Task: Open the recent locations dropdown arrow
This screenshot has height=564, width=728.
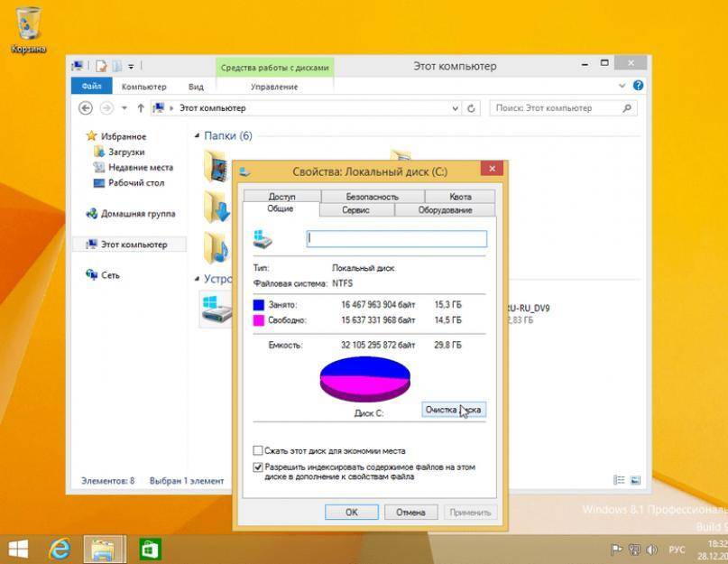Action: pyautogui.click(x=124, y=108)
